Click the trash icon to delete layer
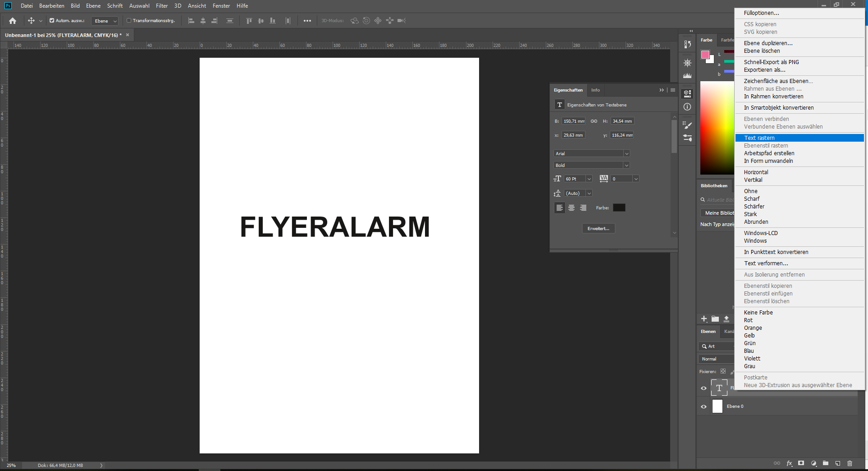The image size is (868, 471). [850, 463]
